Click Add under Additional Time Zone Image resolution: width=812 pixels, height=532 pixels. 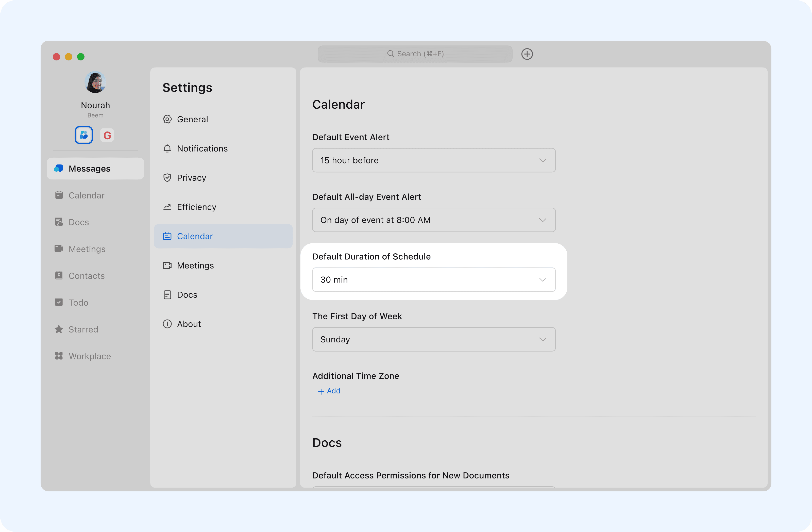tap(329, 391)
